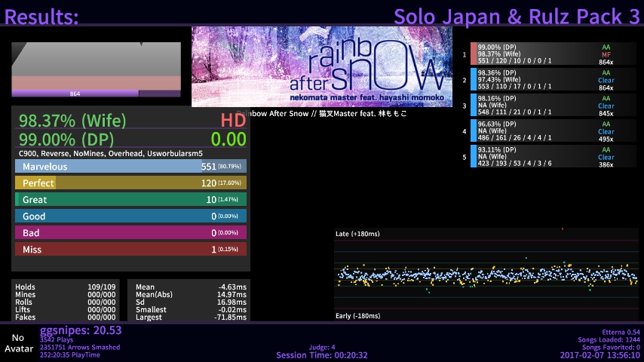Click the Rainbow After Snow song banner

[x=322, y=67]
